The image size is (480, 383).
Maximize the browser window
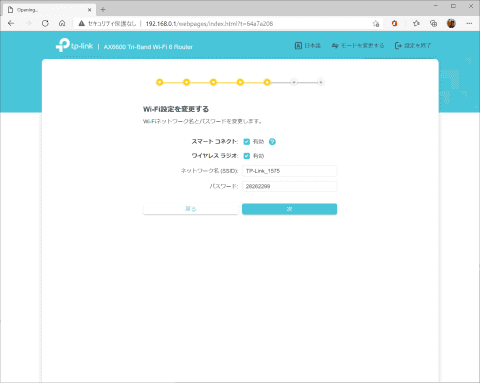(x=453, y=6)
